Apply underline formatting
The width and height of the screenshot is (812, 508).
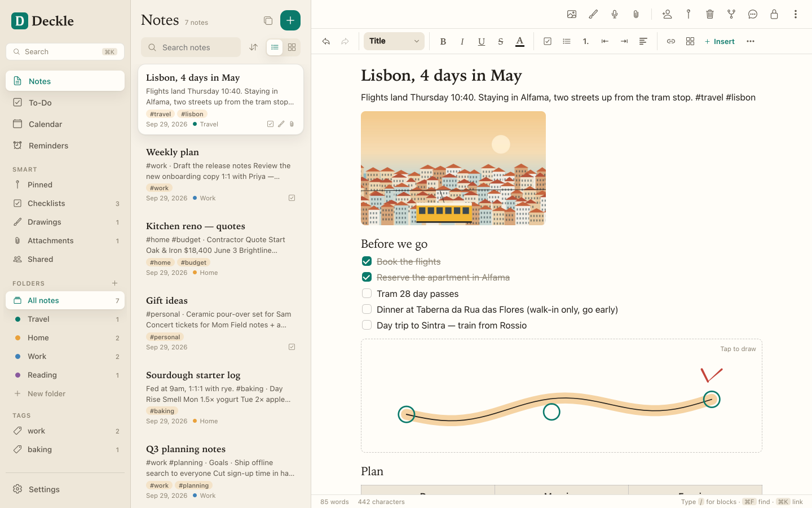pos(482,41)
